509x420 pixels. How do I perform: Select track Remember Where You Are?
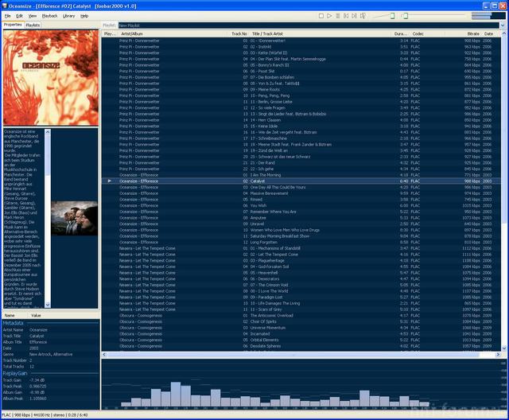point(301,212)
